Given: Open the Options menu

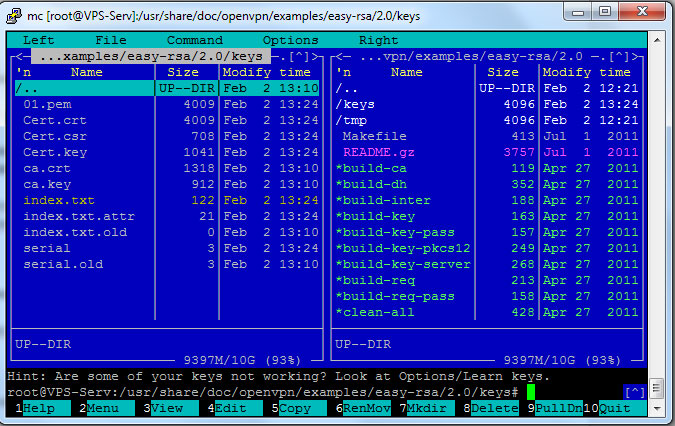Looking at the screenshot, I should (x=290, y=40).
